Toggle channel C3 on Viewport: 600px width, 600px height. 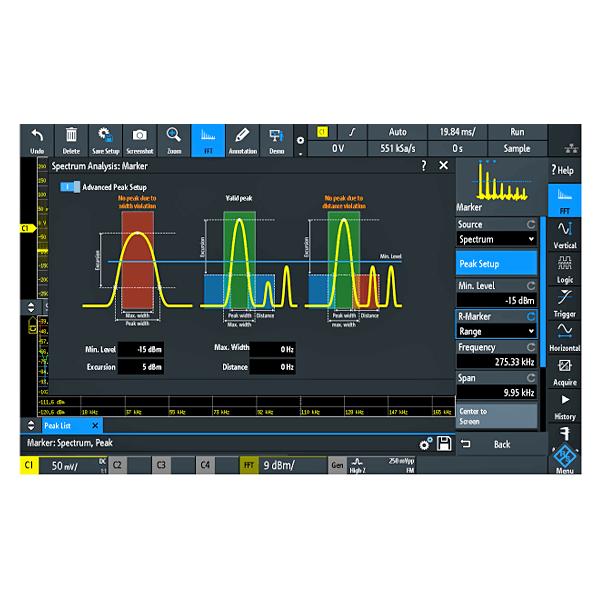(x=162, y=465)
